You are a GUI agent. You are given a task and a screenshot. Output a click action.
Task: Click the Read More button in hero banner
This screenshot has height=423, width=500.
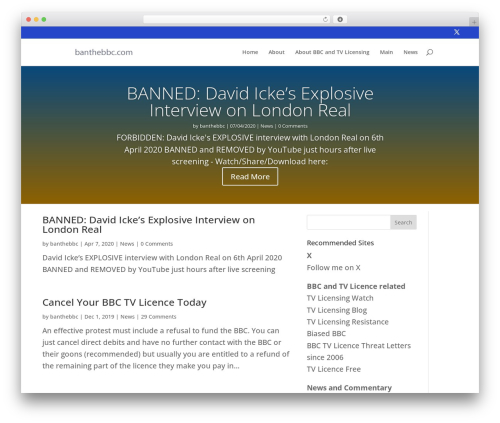pyautogui.click(x=250, y=177)
